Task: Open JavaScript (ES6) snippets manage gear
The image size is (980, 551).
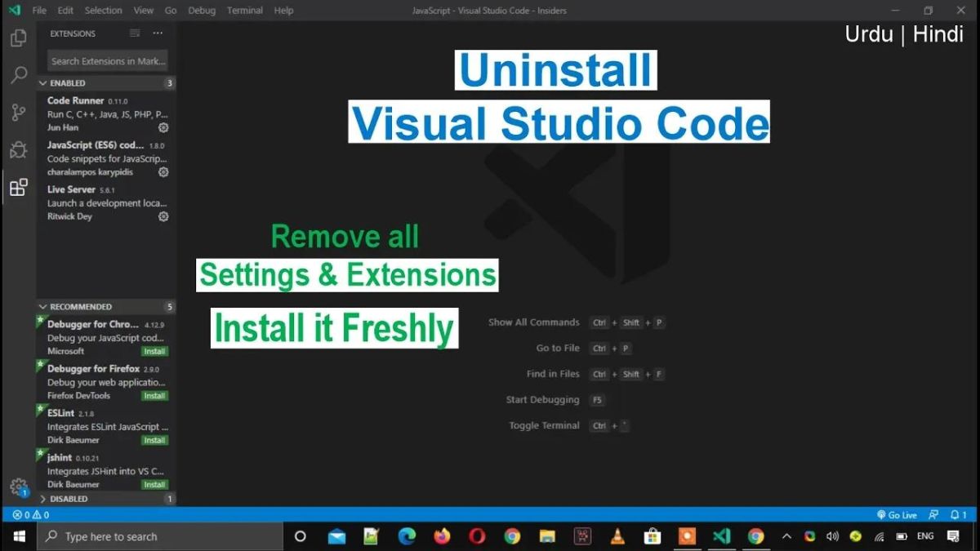Action: click(163, 172)
